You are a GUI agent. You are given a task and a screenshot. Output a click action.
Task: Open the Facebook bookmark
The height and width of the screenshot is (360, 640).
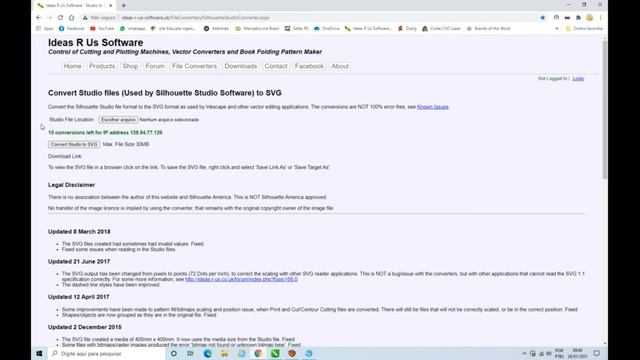(x=72, y=29)
